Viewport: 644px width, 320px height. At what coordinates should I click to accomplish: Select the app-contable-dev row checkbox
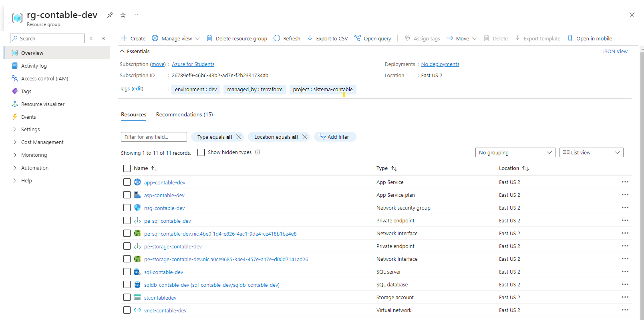pyautogui.click(x=127, y=182)
